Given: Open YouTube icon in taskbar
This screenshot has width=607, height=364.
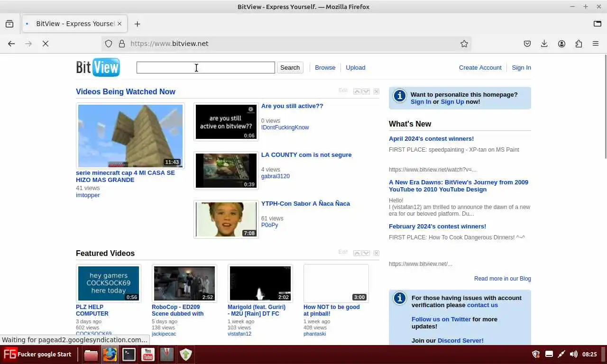Looking at the screenshot, I should [x=148, y=355].
